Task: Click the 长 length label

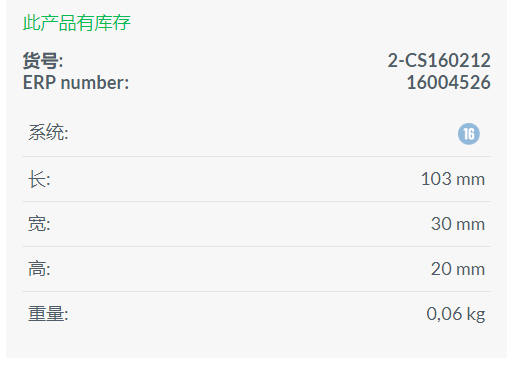Action: [39, 179]
